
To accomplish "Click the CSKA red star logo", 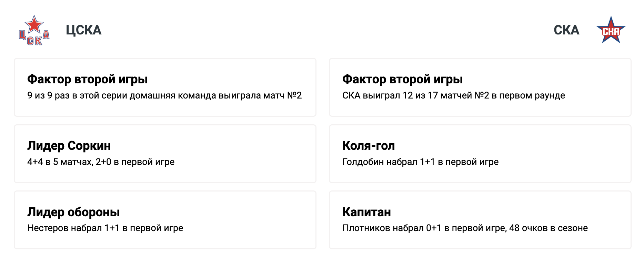I will coord(34,30).
